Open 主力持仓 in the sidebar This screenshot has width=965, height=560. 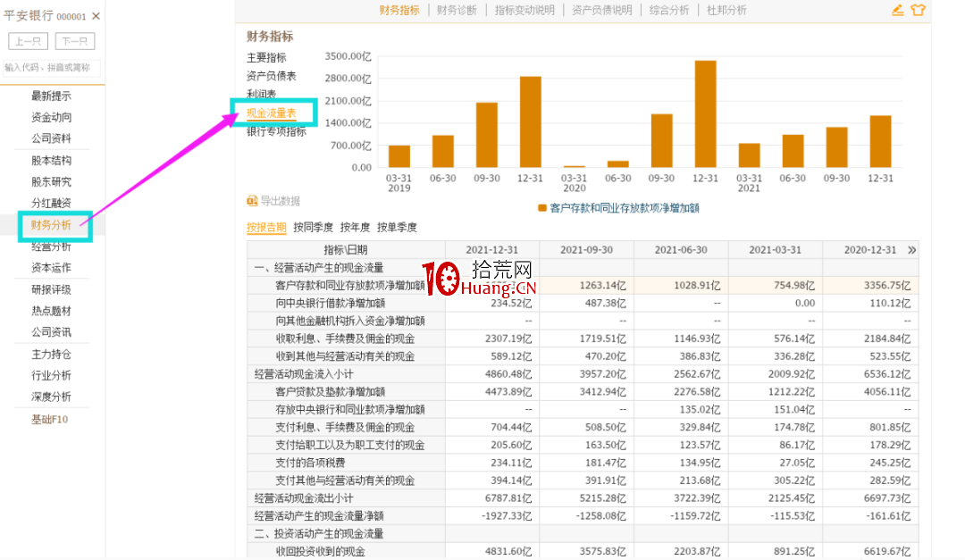click(51, 355)
